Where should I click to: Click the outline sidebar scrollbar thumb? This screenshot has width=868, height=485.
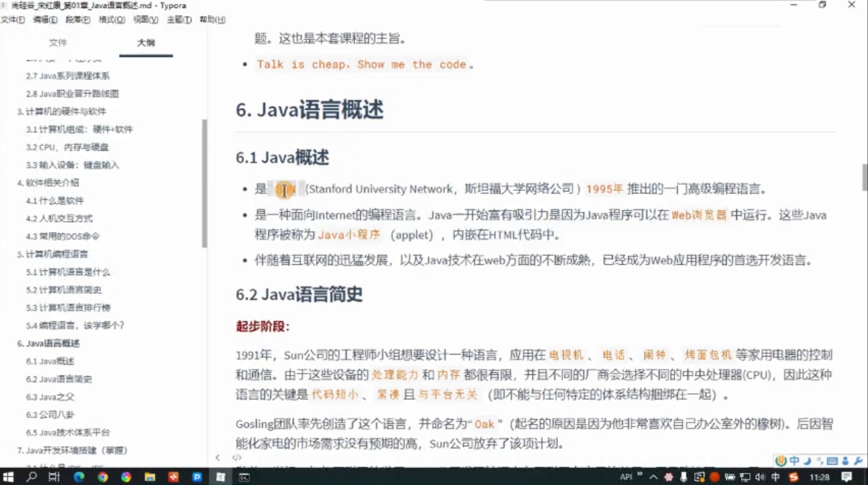(205, 183)
